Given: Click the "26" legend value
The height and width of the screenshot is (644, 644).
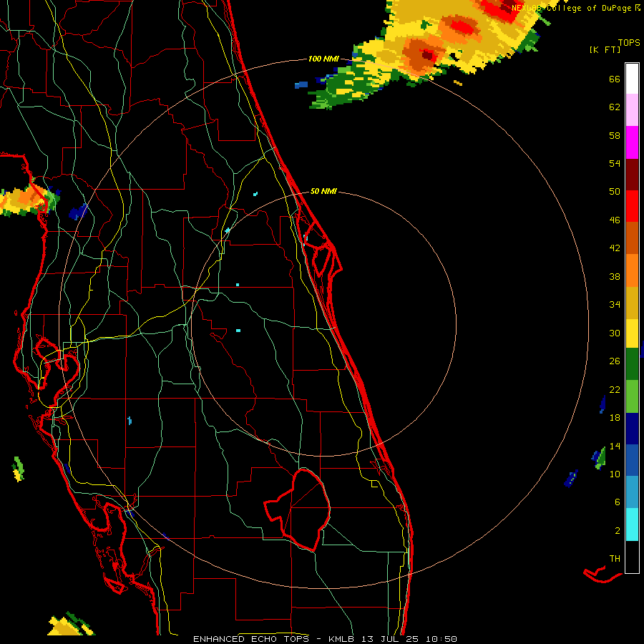Looking at the screenshot, I should click(615, 361).
